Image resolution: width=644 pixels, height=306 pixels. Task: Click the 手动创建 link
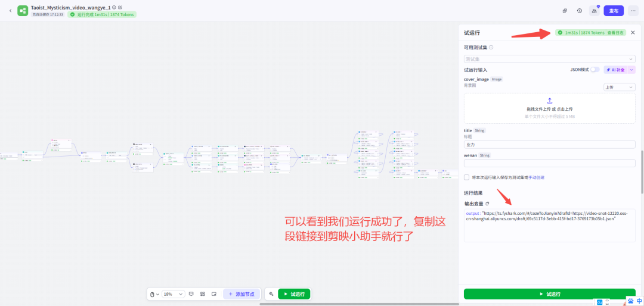(537, 177)
